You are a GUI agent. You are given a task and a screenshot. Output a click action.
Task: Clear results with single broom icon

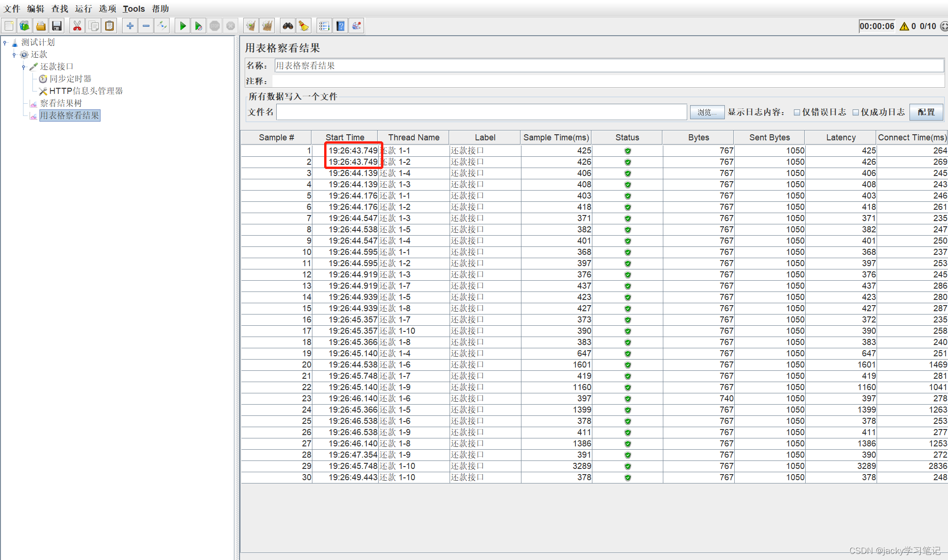[251, 26]
